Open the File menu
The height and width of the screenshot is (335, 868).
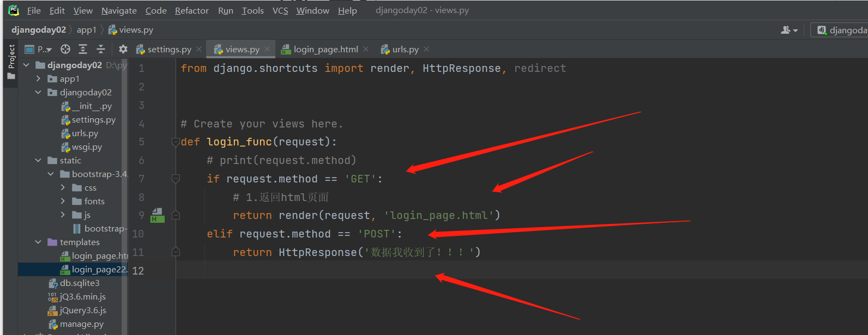coord(34,10)
